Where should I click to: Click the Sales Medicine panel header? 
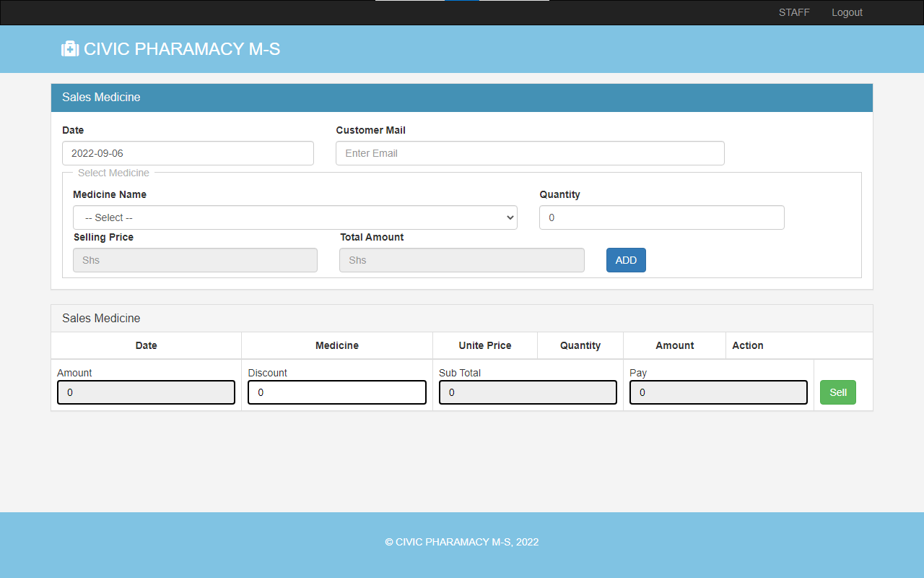(x=101, y=98)
